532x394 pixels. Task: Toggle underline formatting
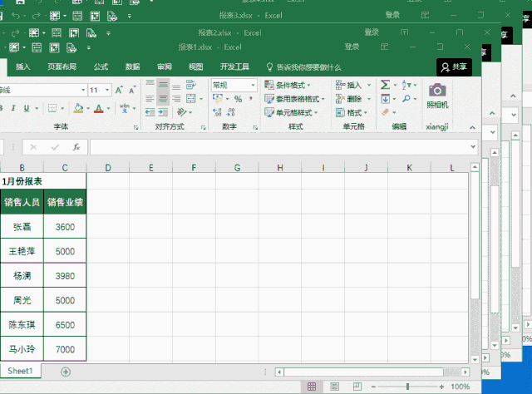pos(27,108)
